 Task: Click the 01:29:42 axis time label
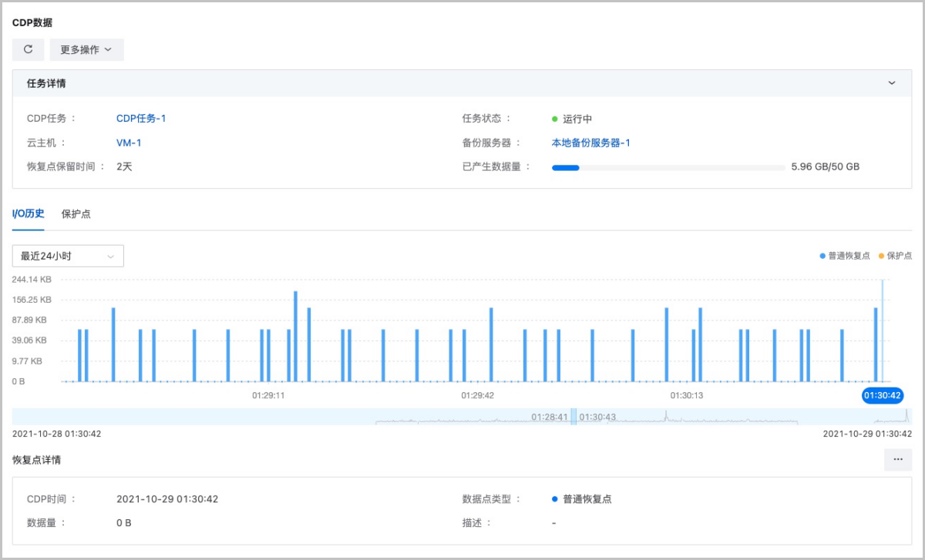pos(477,395)
